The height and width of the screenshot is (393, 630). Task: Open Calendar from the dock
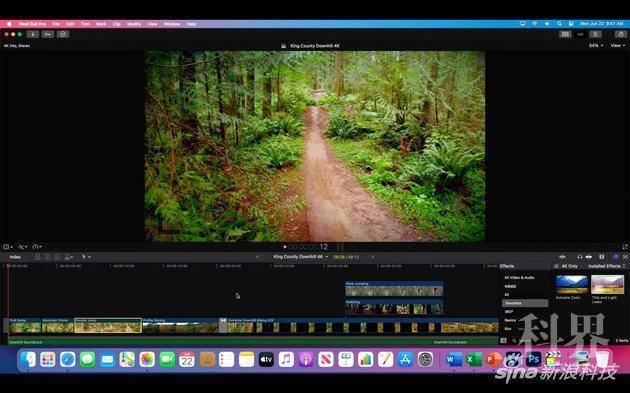(187, 359)
